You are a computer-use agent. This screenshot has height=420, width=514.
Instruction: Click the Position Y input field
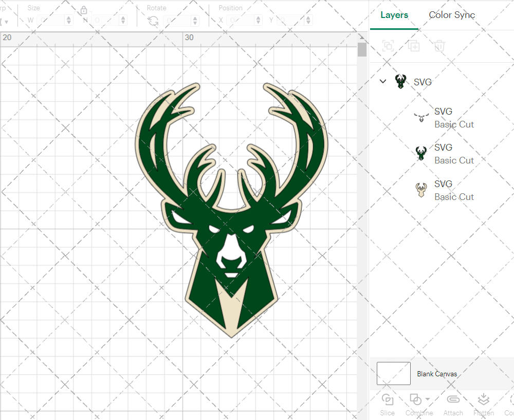291,21
